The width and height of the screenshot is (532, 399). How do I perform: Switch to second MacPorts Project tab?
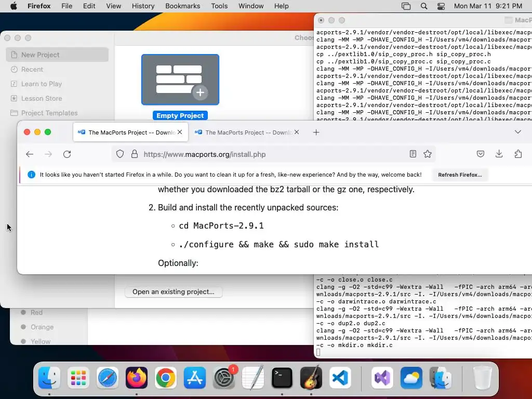pyautogui.click(x=248, y=132)
